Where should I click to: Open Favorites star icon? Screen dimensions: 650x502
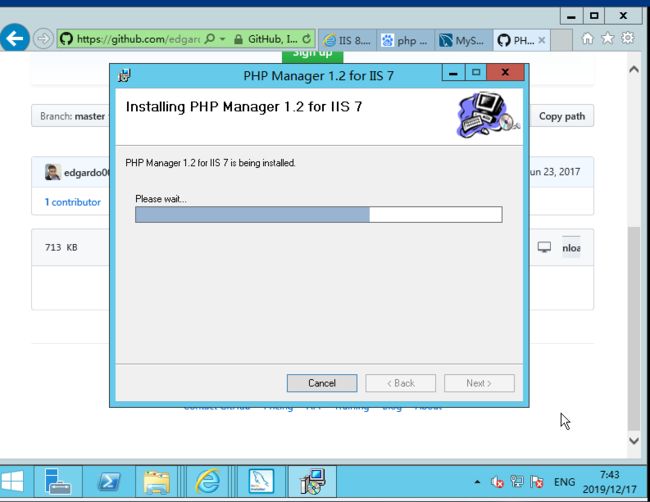(x=608, y=39)
